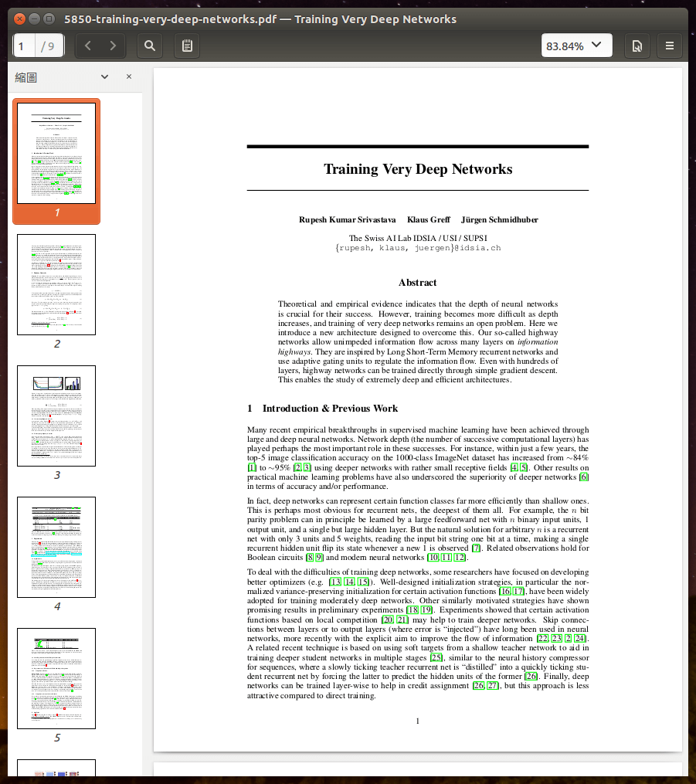696x784 pixels.
Task: Open the search magnifier tool
Action: pyautogui.click(x=150, y=46)
